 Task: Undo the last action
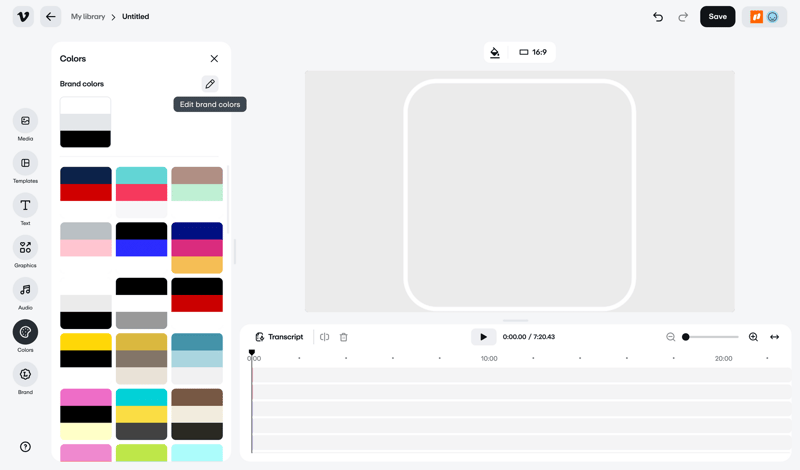[658, 17]
